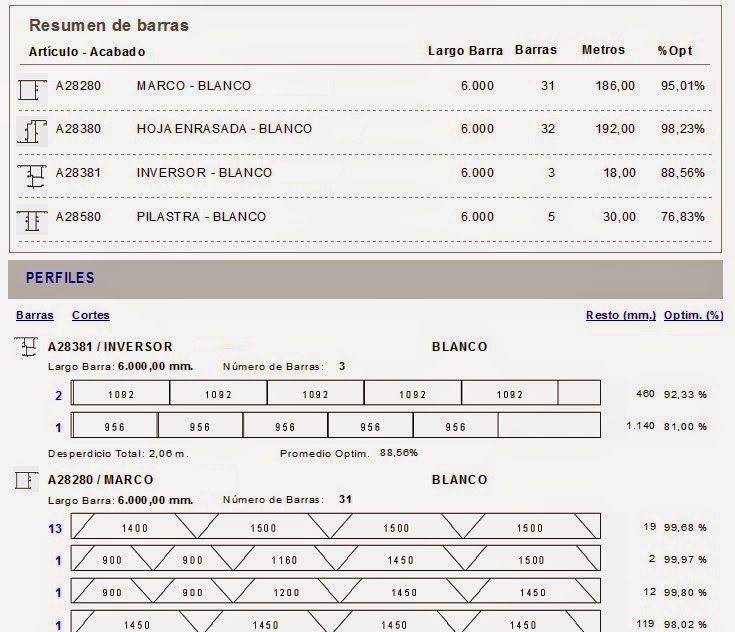Select the PERFILES section header
The width and height of the screenshot is (735, 632).
click(60, 278)
